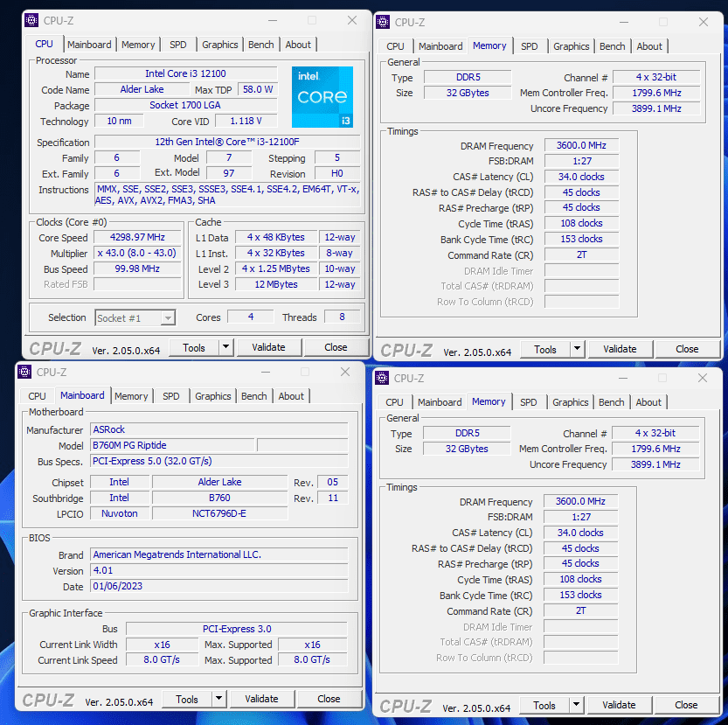Click the empty DRAM Idle Timer field in upper Memory window
This screenshot has height=725, width=728.
pyautogui.click(x=581, y=270)
